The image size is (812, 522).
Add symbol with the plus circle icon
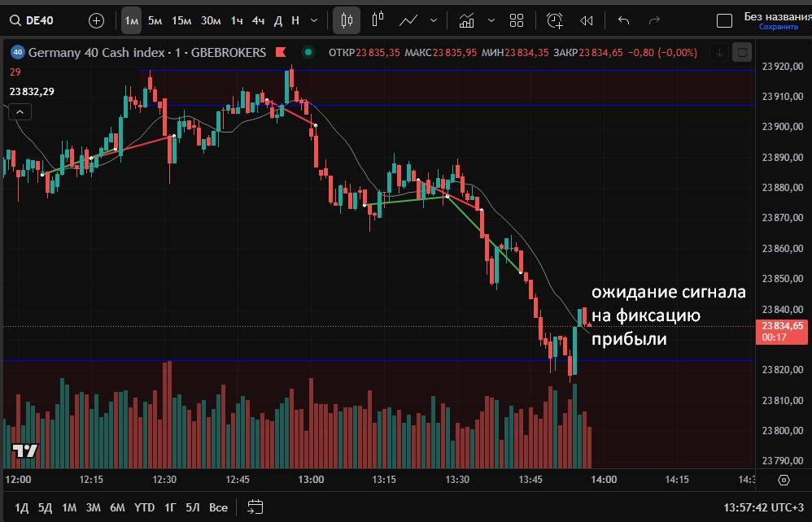pos(96,20)
